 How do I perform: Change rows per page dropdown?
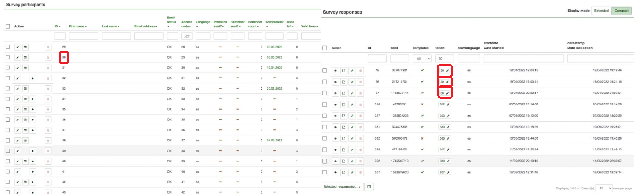coord(605,188)
